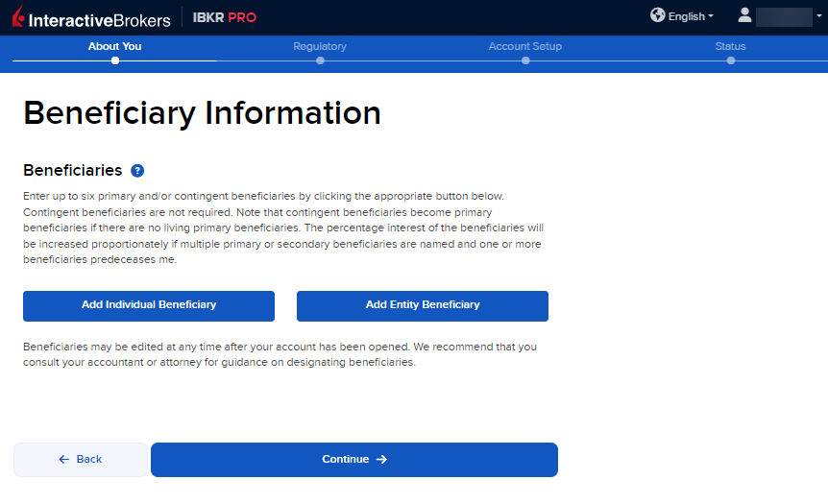Click the Interactive Brokers logo

91,17
